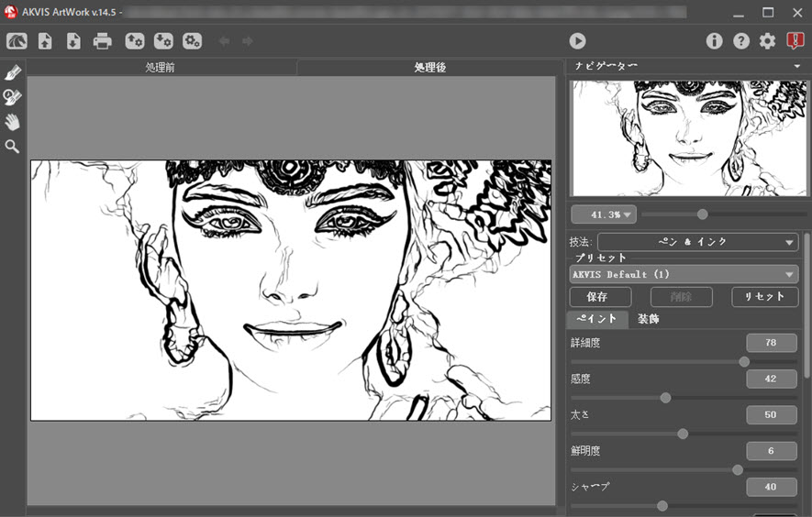Edit the 鮮明度 value field 6
The height and width of the screenshot is (517, 812).
click(771, 451)
